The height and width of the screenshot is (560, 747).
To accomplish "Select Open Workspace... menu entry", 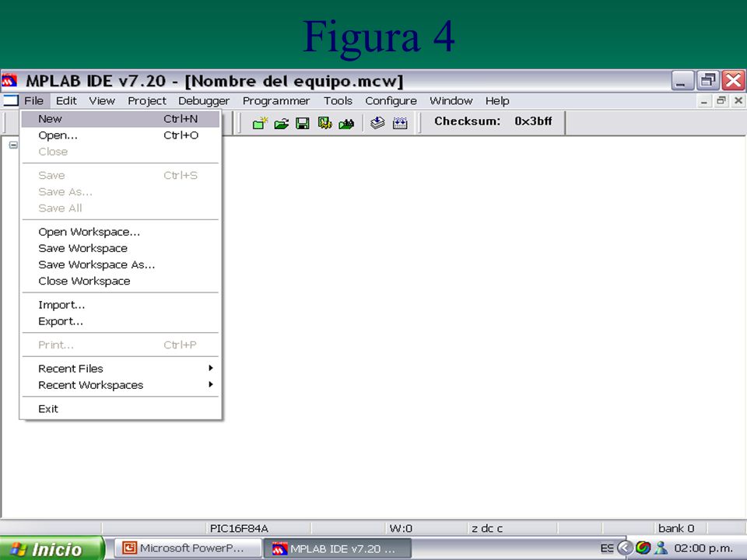I will click(x=121, y=232).
